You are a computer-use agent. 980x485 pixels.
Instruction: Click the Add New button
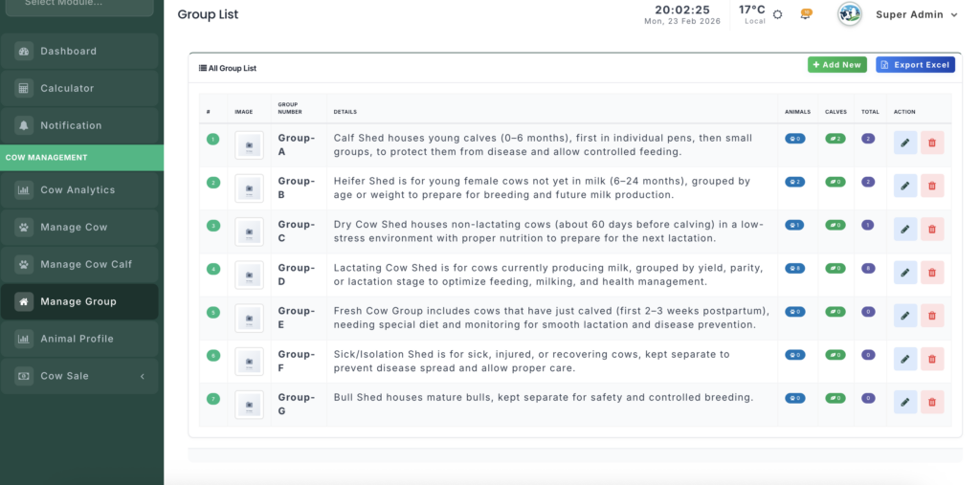click(837, 65)
